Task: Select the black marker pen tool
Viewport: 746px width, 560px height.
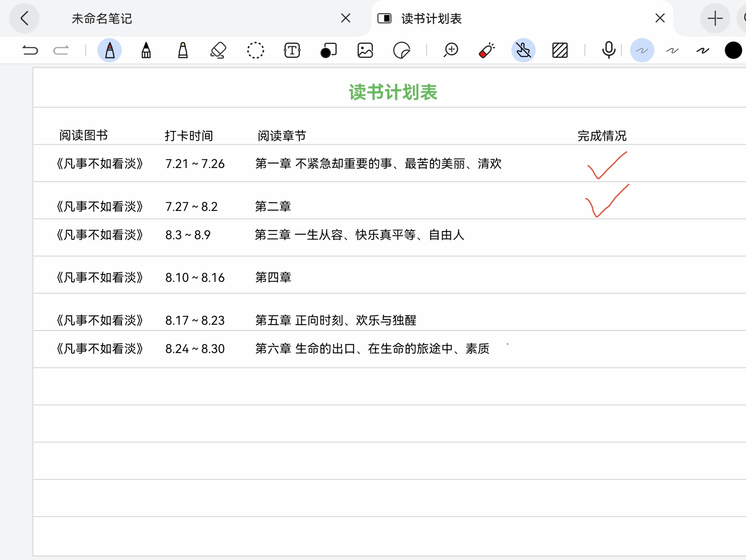Action: pos(146,50)
